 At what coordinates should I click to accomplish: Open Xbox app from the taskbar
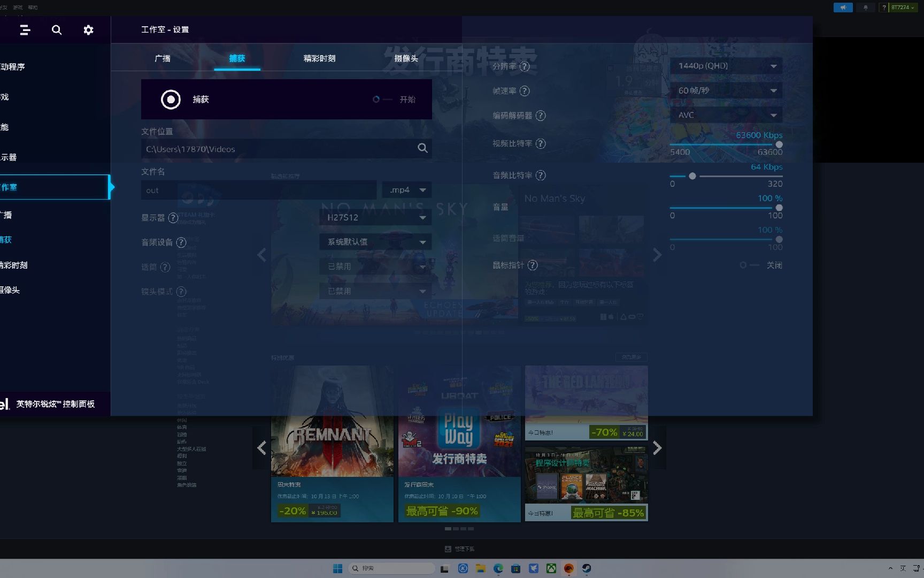coord(551,568)
